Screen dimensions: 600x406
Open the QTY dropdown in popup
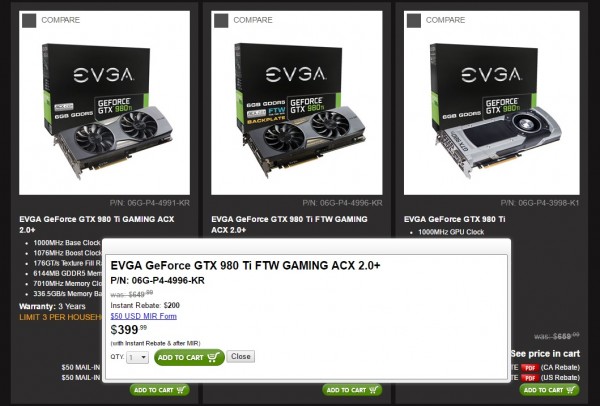pyautogui.click(x=137, y=357)
